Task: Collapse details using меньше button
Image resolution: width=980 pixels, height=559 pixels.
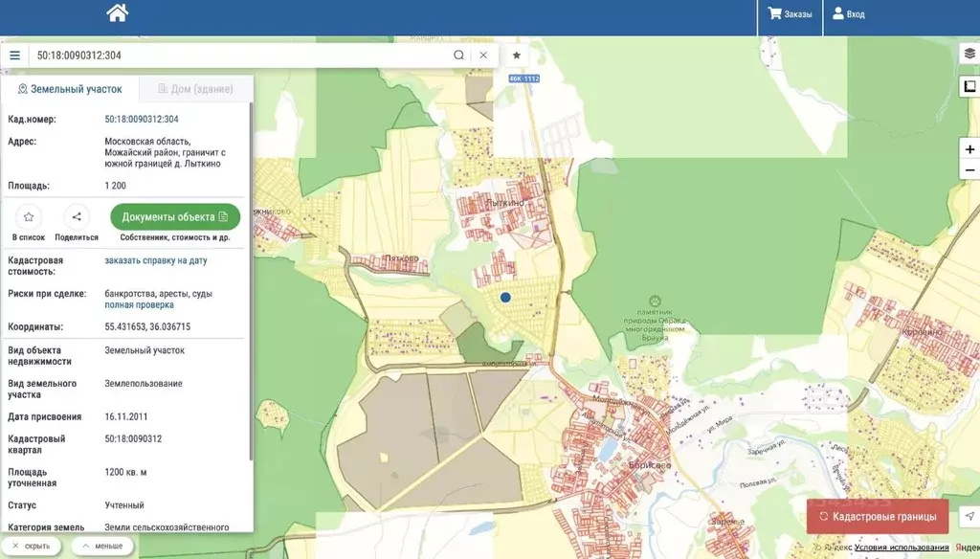Action: (x=102, y=546)
